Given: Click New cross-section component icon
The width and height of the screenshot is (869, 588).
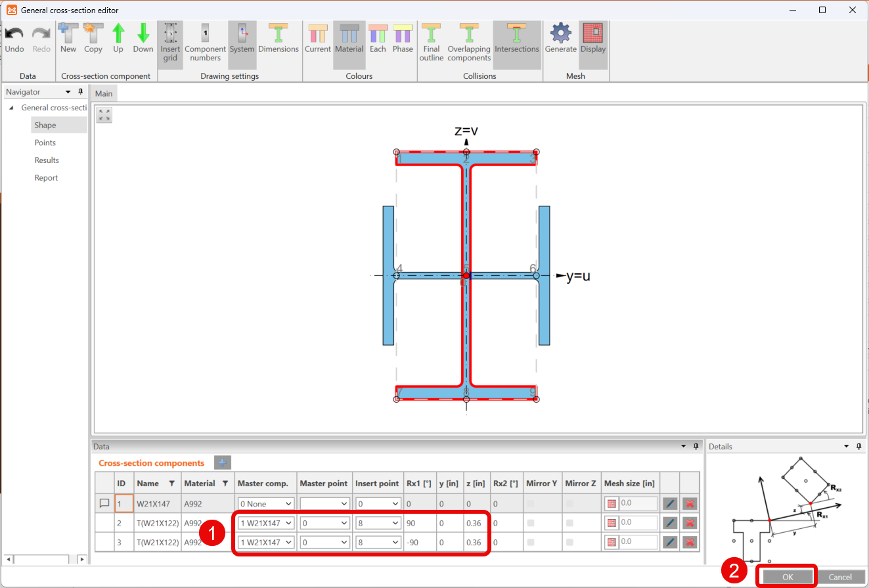Looking at the screenshot, I should [68, 38].
